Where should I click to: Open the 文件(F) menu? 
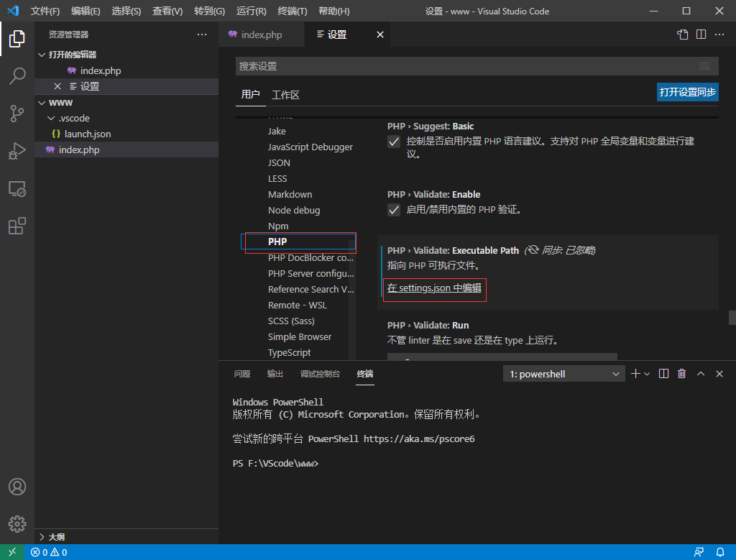point(45,11)
